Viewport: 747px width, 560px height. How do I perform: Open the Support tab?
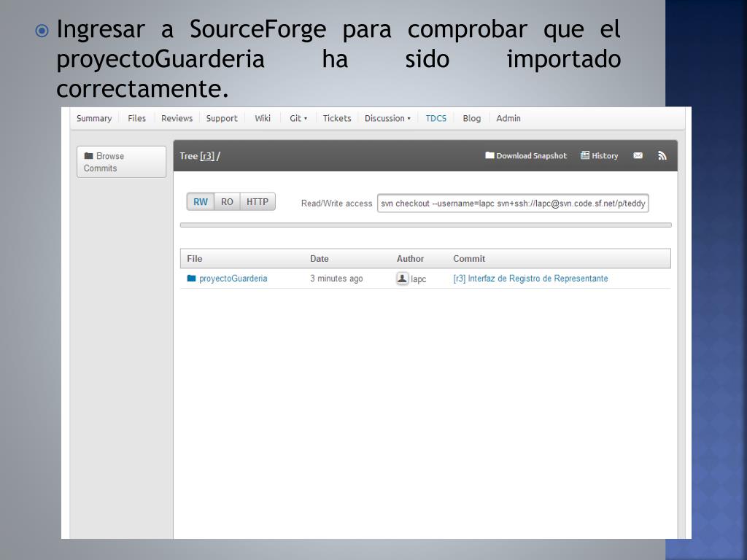[222, 118]
